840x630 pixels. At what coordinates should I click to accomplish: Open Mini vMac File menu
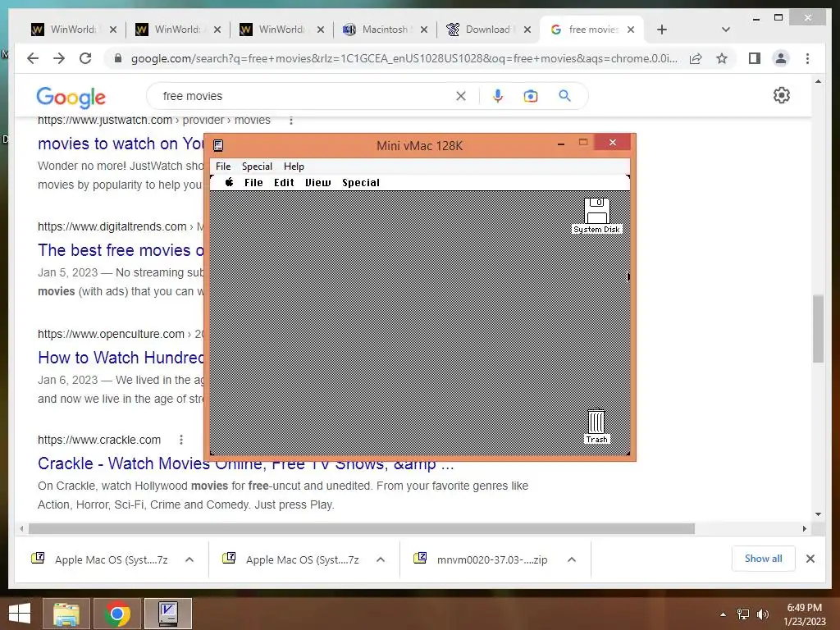223,166
